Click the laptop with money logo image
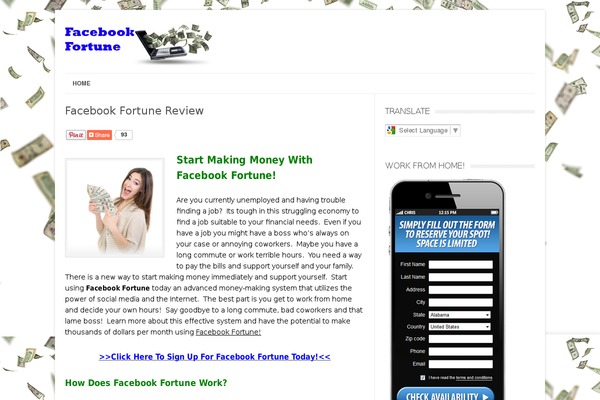This screenshot has width=600, height=400. [x=173, y=43]
